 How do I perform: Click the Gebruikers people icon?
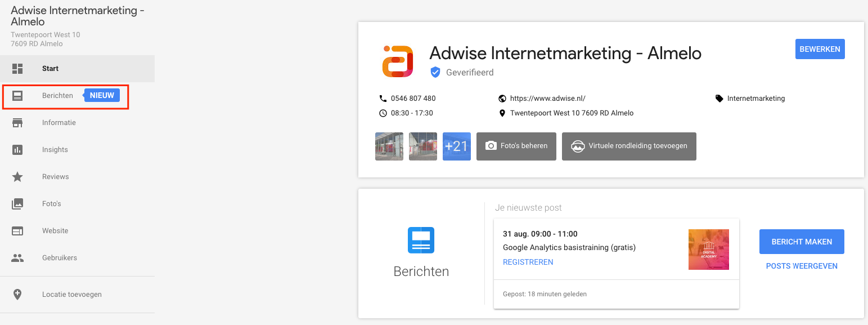pos(17,258)
